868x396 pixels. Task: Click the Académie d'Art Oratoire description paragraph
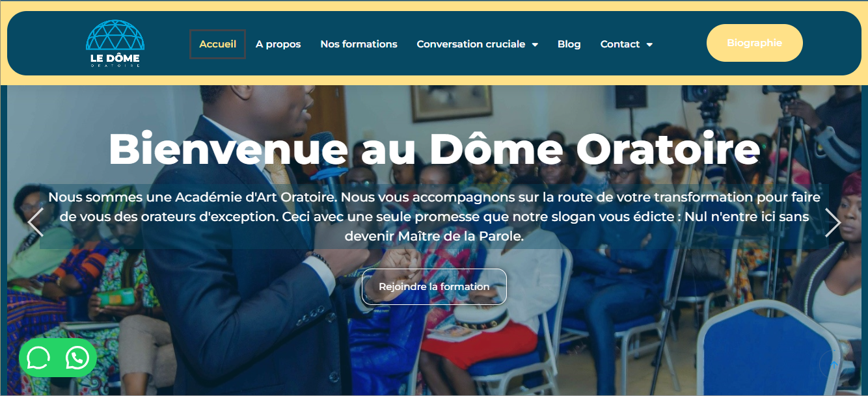pyautogui.click(x=434, y=217)
